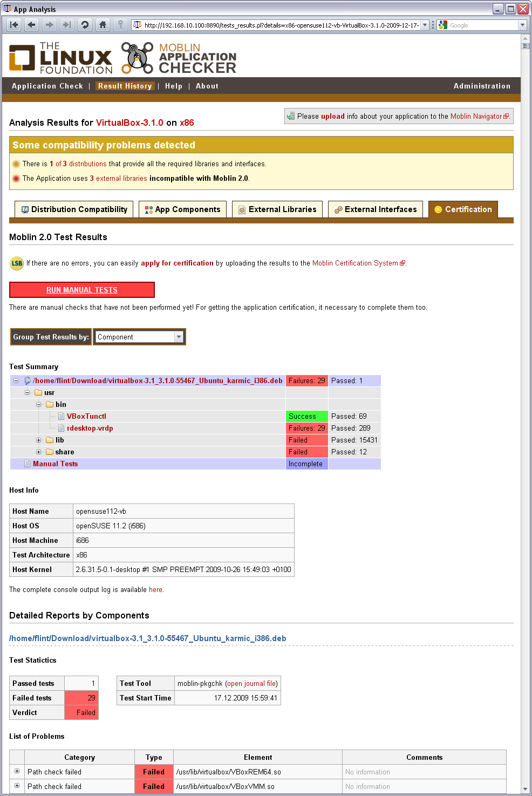The image size is (532, 796).
Task: Expand the VBoxREM64.so problem row
Action: coord(17,771)
